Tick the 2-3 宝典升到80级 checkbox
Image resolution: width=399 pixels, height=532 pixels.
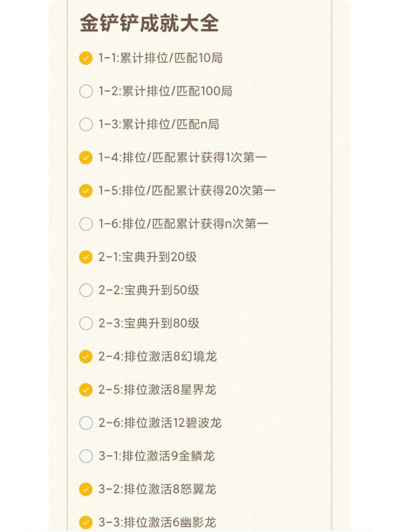(x=86, y=324)
